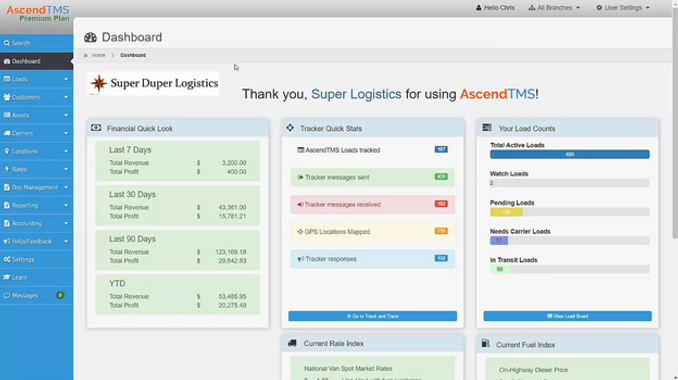Click the Home breadcrumb house icon

coord(86,55)
